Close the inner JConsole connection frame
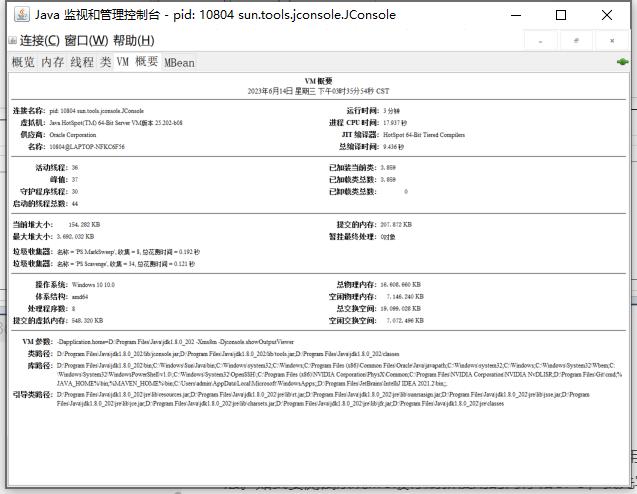Viewport: 637px width, 494px height. 612,41
